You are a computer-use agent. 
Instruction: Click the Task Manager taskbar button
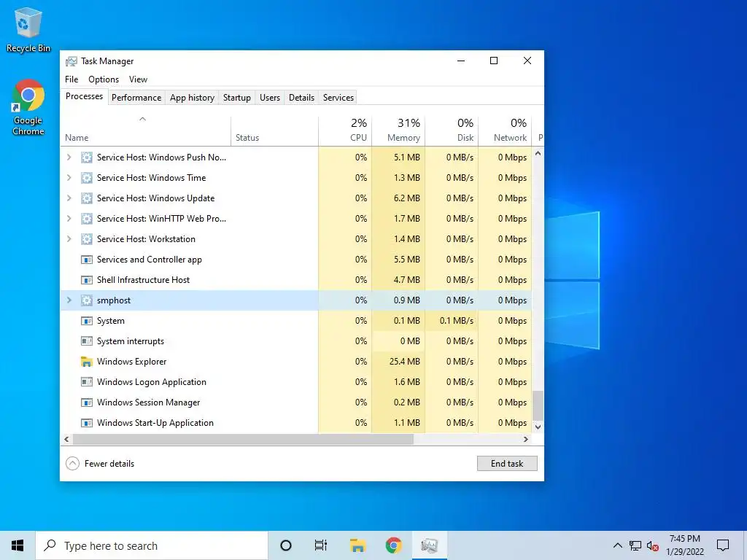(429, 545)
